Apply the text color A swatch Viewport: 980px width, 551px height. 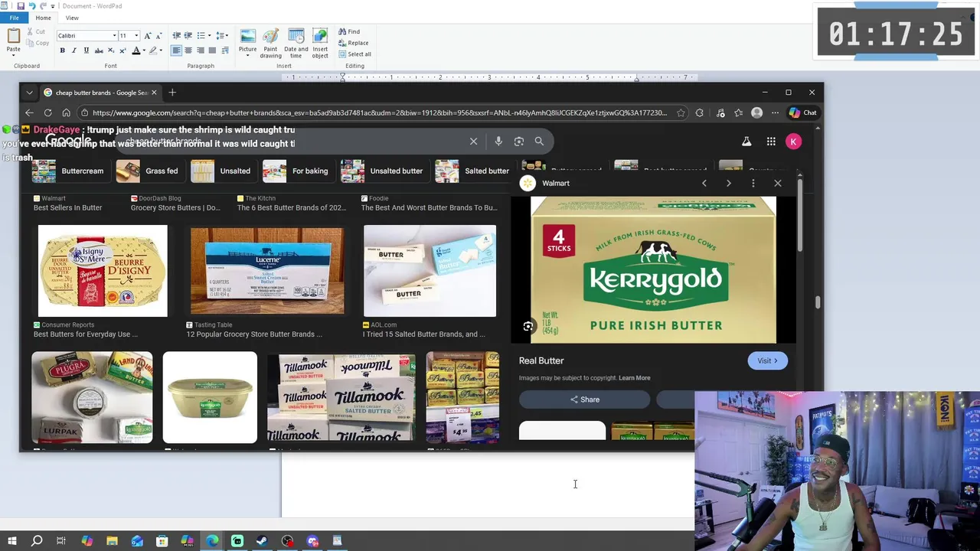coord(136,51)
